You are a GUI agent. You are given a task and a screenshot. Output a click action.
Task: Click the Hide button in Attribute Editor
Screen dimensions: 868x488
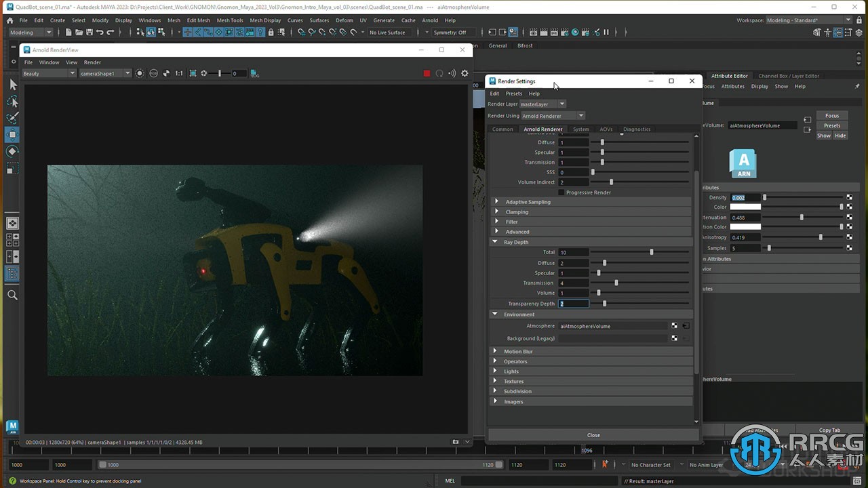pyautogui.click(x=840, y=136)
